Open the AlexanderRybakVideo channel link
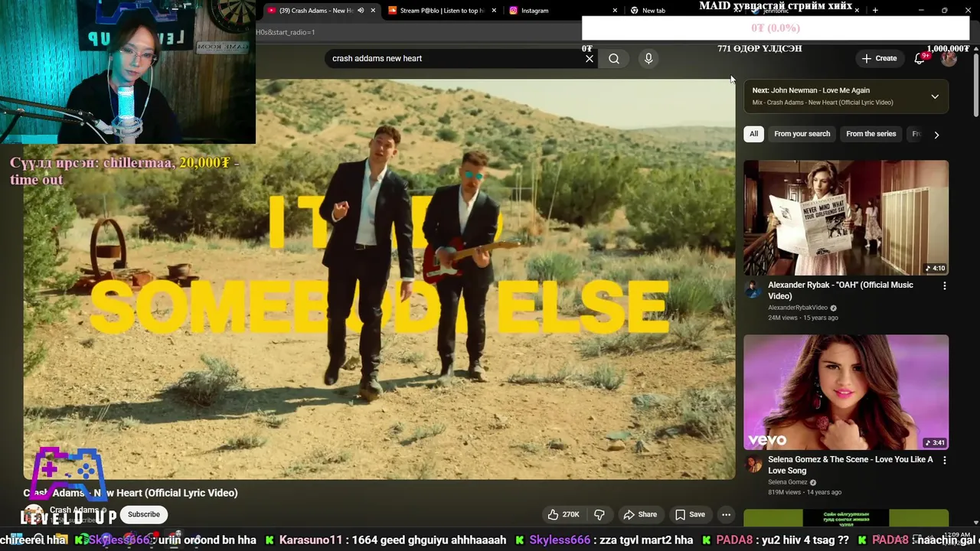This screenshot has width=980, height=551. (798, 308)
